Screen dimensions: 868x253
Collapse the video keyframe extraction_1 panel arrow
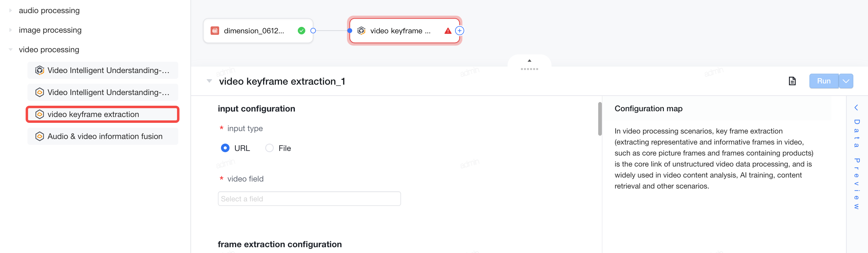coord(209,81)
